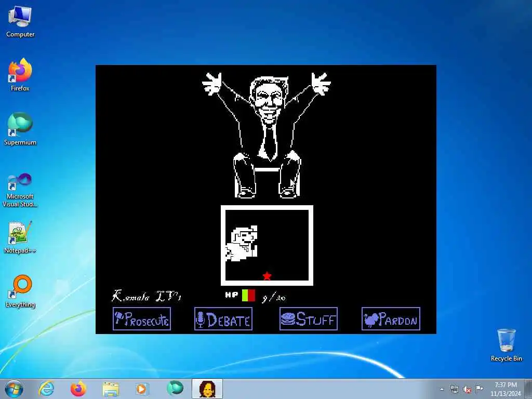Open Windows Media Player in taskbar

[142, 389]
